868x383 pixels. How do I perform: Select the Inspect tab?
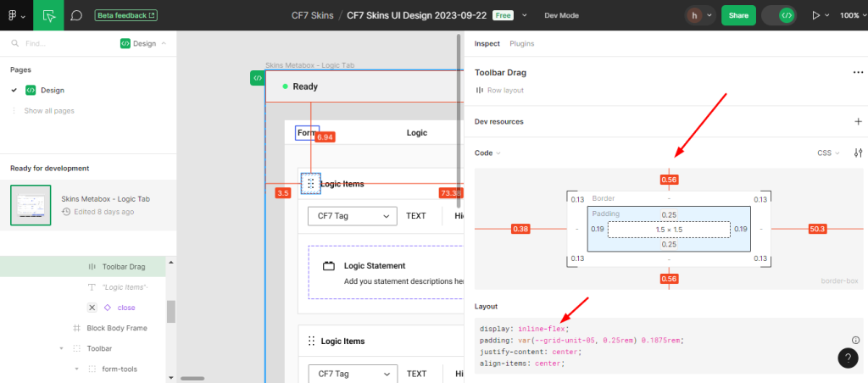coord(487,43)
